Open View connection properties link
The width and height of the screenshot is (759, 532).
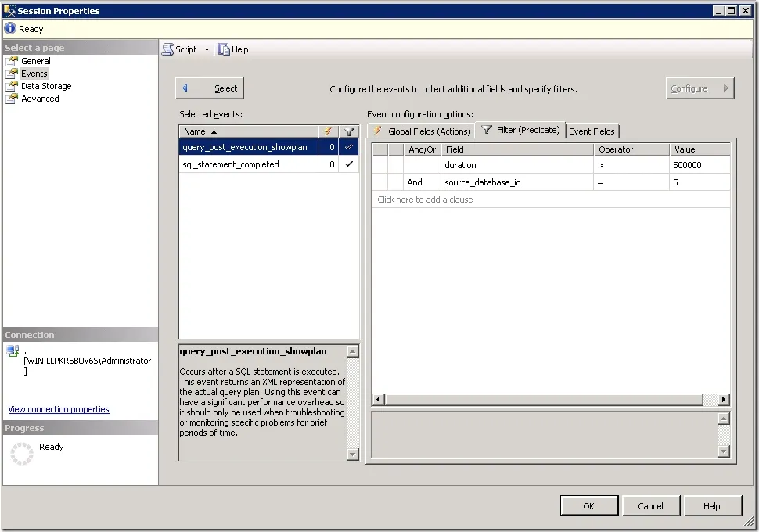click(59, 409)
